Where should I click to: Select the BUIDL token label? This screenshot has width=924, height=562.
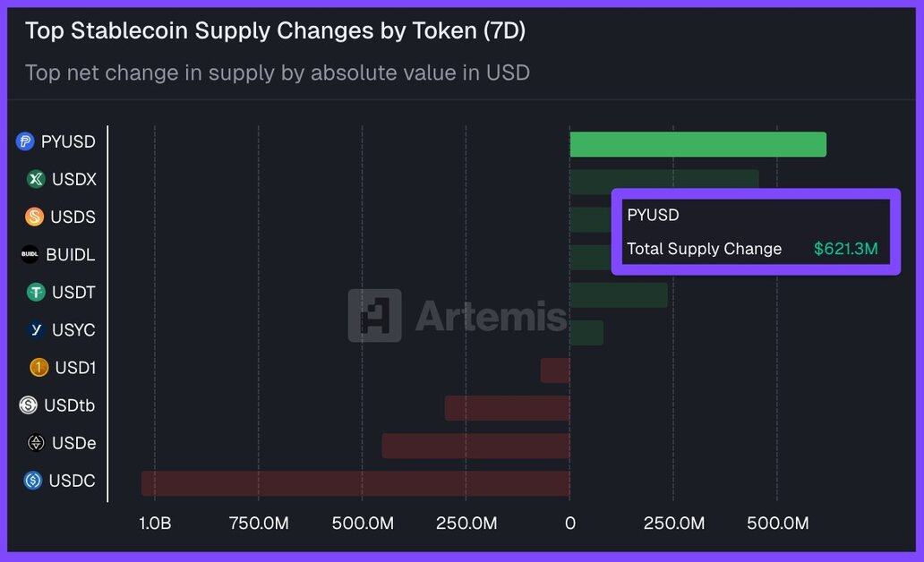(x=70, y=254)
